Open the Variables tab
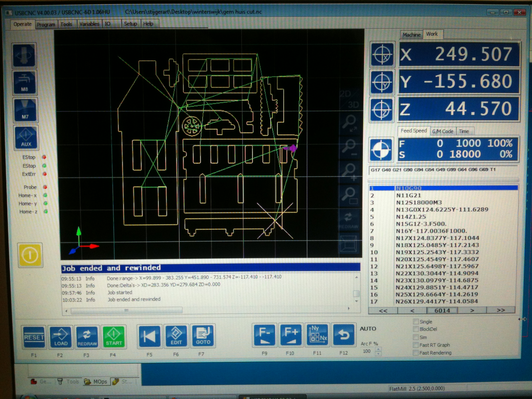The height and width of the screenshot is (399, 532). (x=89, y=24)
